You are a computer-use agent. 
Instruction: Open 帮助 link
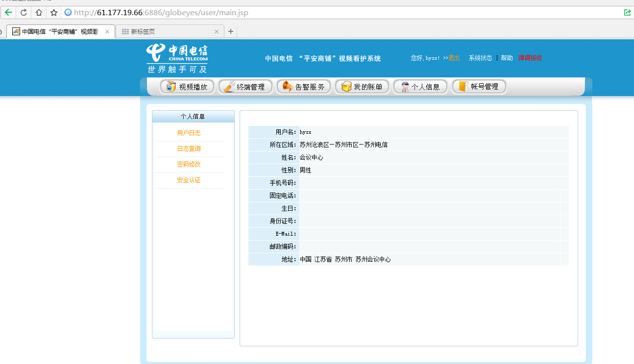coord(507,58)
